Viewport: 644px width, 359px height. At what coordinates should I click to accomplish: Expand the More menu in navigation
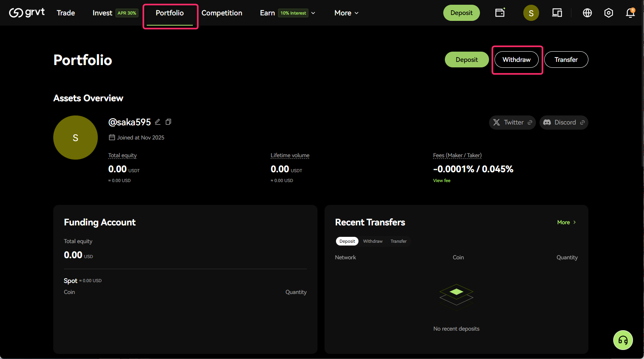346,13
